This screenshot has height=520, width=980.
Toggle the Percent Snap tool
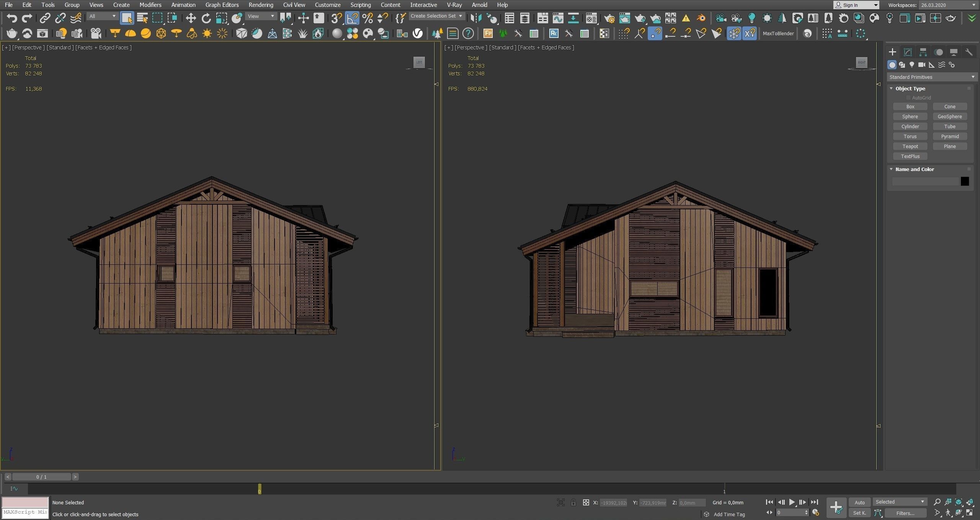tap(367, 18)
